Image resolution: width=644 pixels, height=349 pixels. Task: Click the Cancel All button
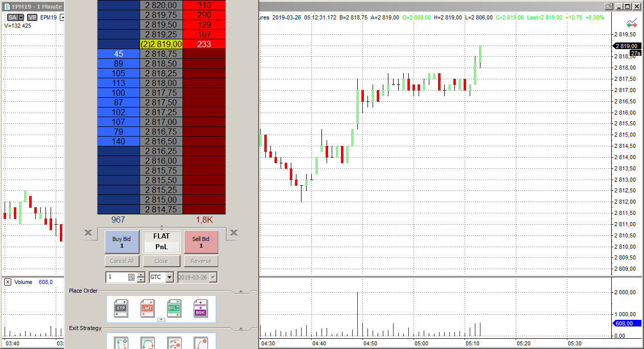[122, 261]
